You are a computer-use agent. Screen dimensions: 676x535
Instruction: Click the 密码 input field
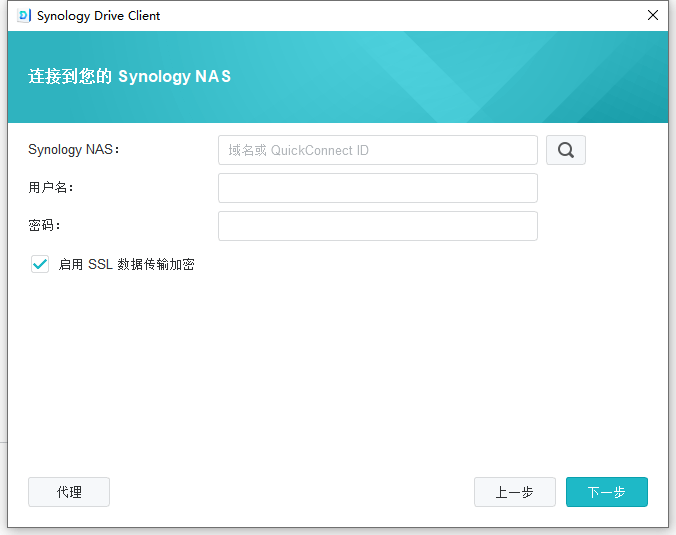pyautogui.click(x=378, y=226)
